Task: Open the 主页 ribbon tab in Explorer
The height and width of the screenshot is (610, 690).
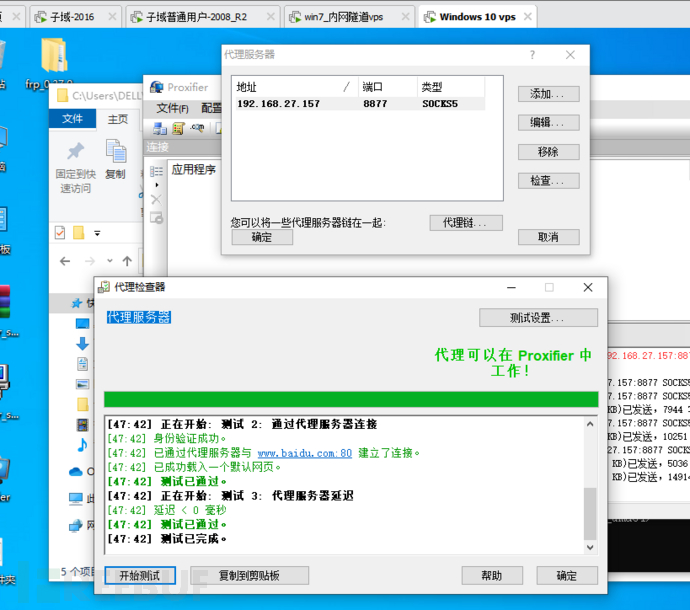Action: (x=118, y=119)
